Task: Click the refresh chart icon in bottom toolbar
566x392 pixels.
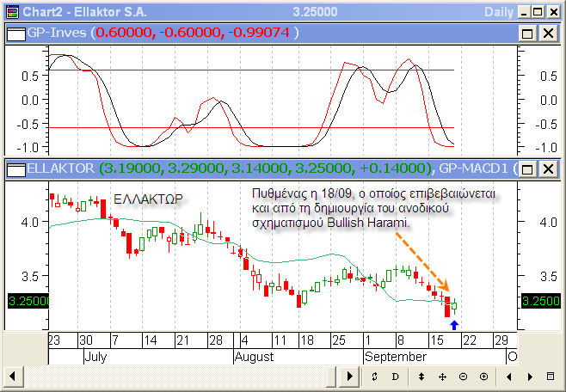Action: (374, 377)
